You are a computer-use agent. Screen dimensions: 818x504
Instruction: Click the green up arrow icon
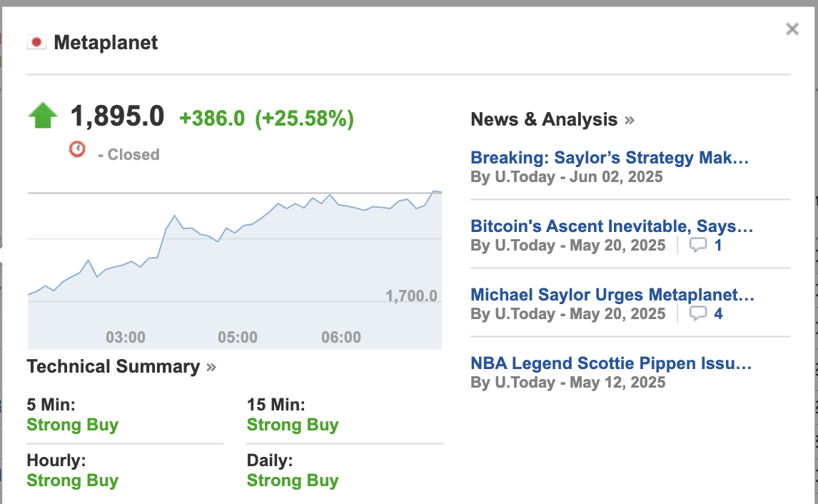(x=43, y=116)
